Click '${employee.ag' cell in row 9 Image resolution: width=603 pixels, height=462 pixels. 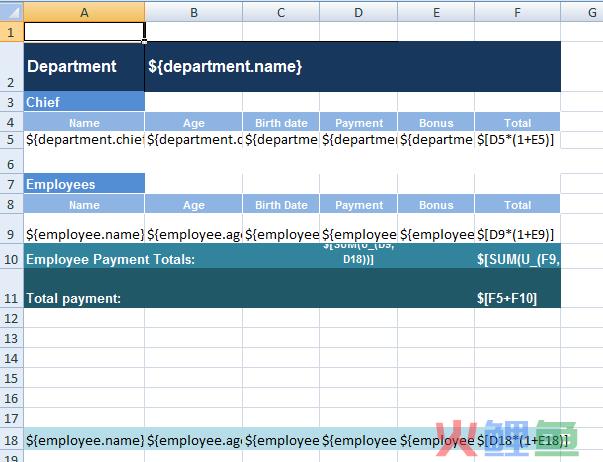pos(194,228)
